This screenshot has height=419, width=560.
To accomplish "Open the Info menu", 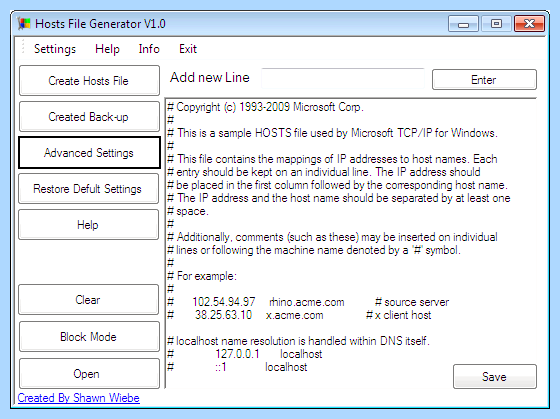I will (149, 49).
